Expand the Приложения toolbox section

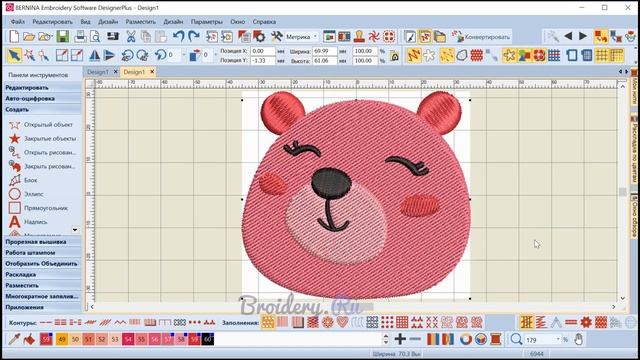pyautogui.click(x=42, y=307)
